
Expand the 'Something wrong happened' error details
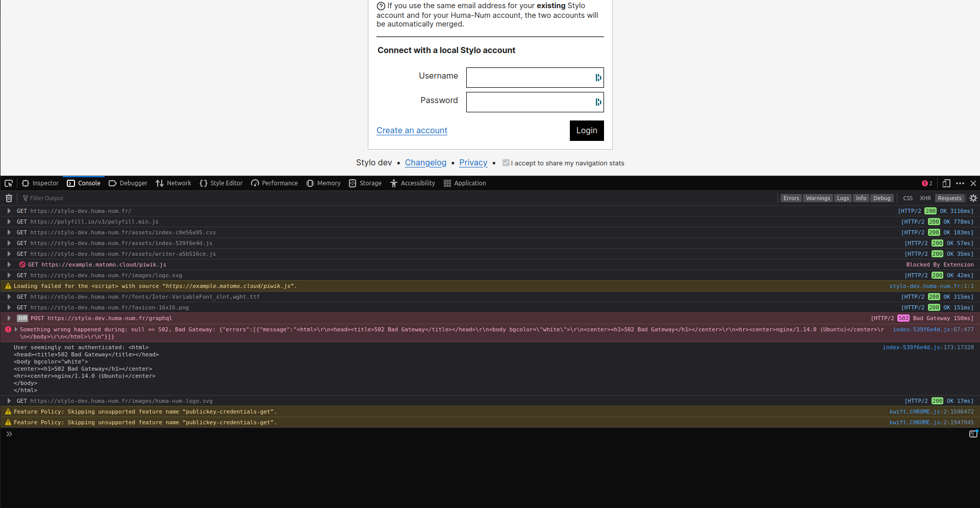tap(15, 329)
